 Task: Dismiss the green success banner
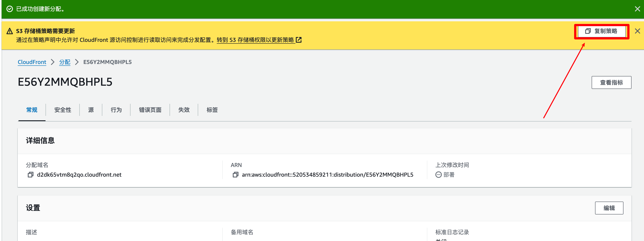(637, 9)
